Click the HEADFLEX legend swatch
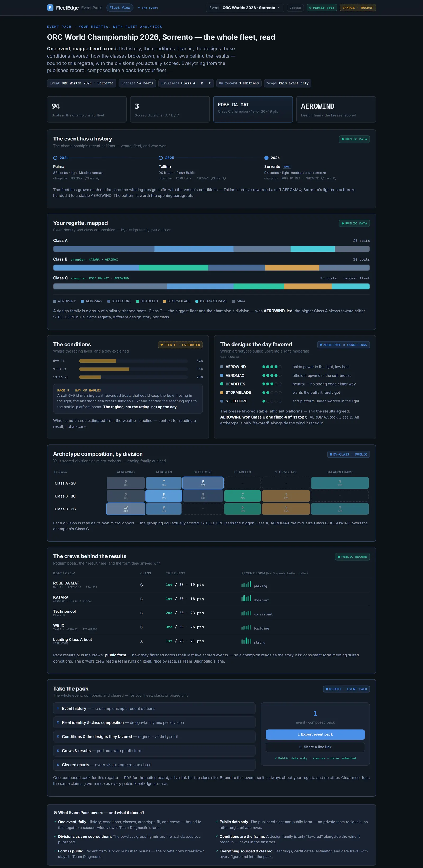This screenshot has width=423, height=868. coord(137,302)
